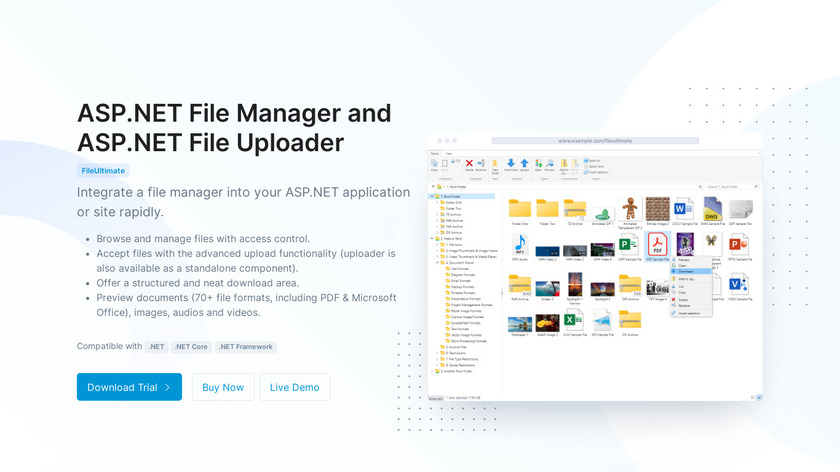Screen dimensions: 840x472
Task: Choose Download in the context menu
Action: (x=691, y=271)
